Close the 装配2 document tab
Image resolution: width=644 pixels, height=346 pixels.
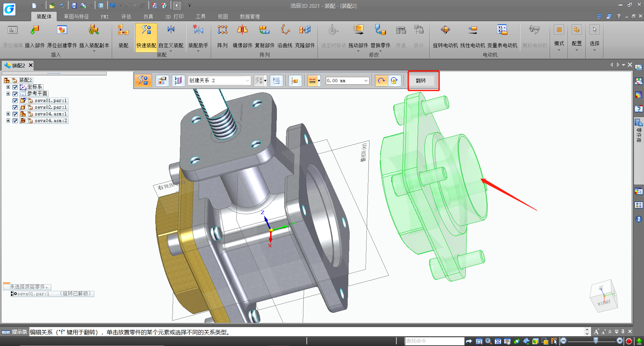tap(31, 65)
